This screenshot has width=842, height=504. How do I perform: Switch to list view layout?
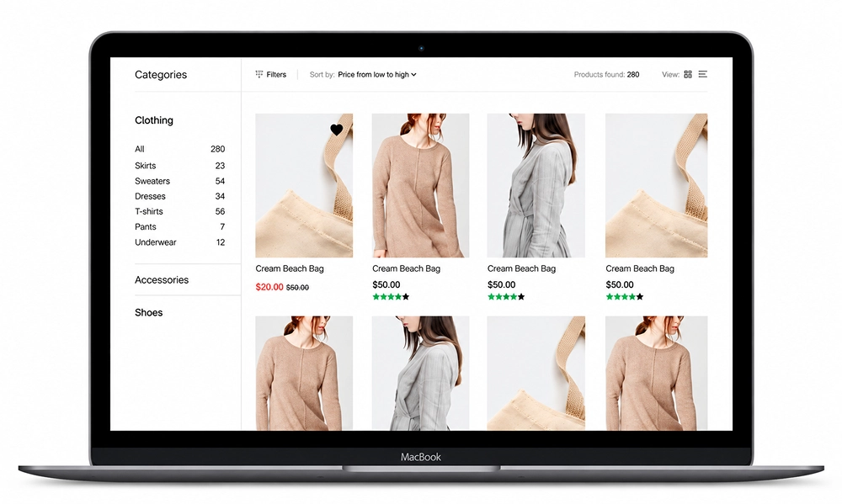[703, 74]
